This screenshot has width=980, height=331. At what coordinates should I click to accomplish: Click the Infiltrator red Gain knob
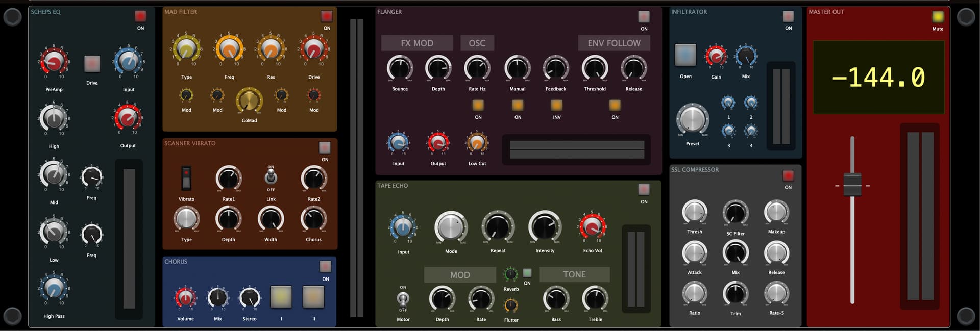[716, 56]
